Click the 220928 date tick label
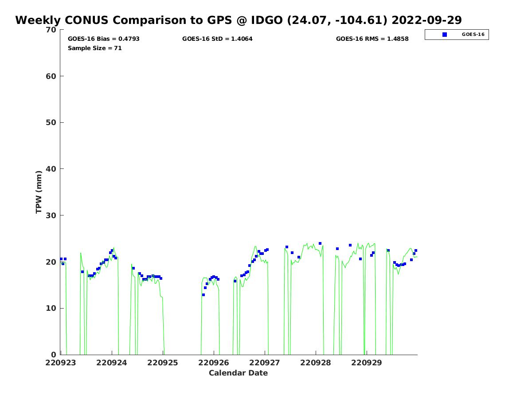 316,363
